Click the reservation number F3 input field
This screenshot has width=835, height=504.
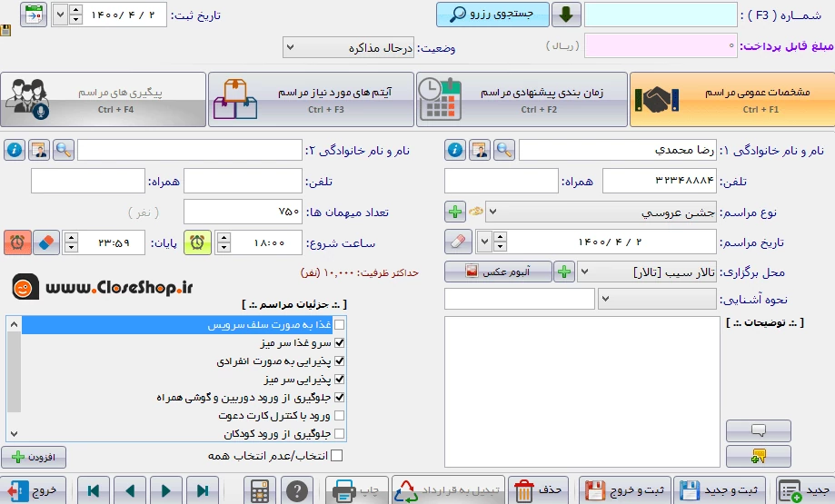tap(661, 15)
